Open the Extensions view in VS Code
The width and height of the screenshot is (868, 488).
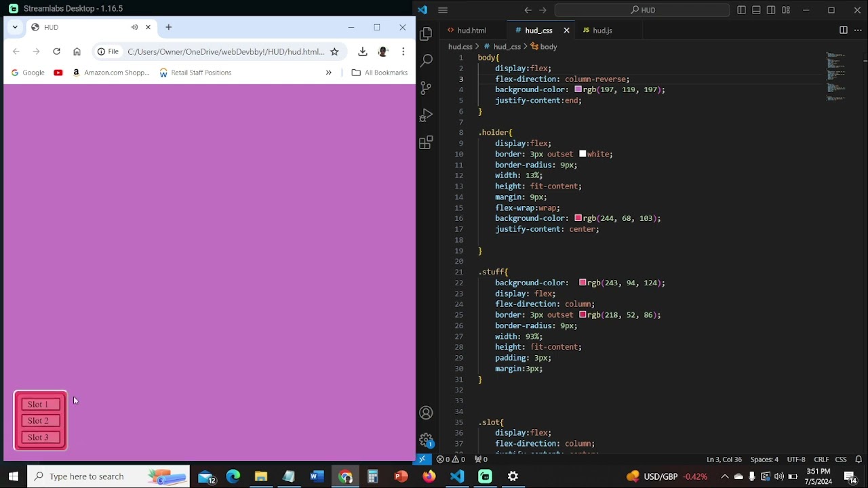(x=426, y=143)
